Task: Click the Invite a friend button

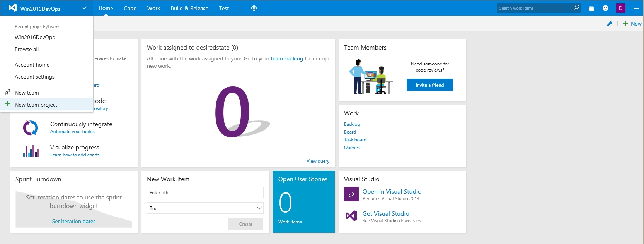Action: [430, 85]
